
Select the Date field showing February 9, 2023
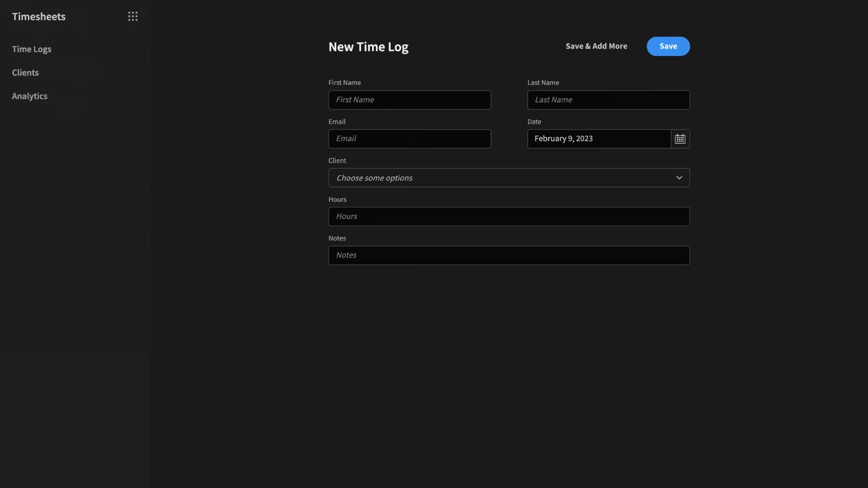pos(599,139)
